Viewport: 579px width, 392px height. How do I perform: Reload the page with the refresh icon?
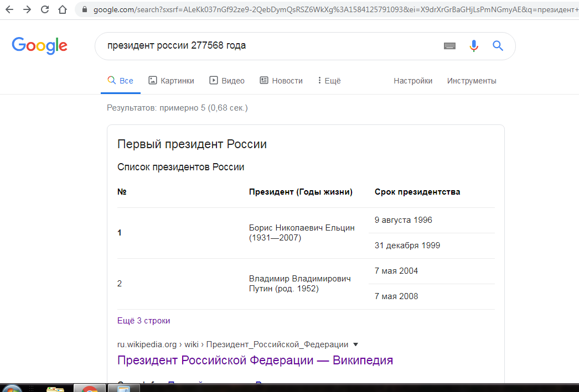coord(45,9)
